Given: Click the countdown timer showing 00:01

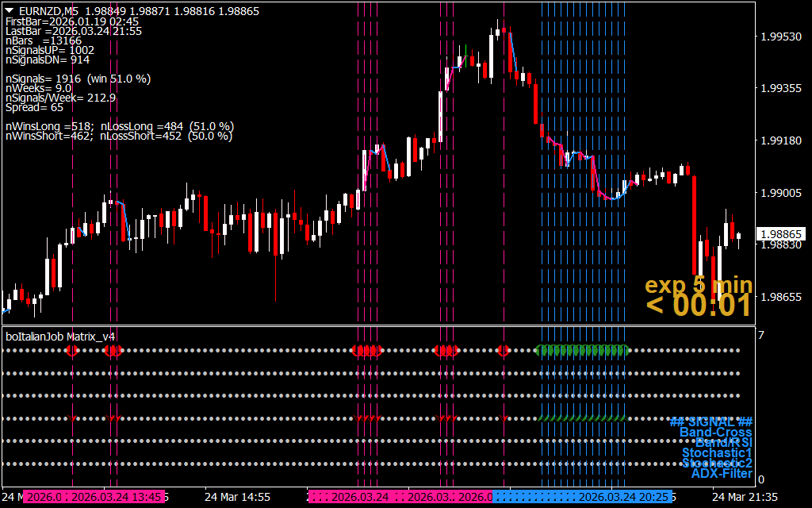Looking at the screenshot, I should coord(698,306).
